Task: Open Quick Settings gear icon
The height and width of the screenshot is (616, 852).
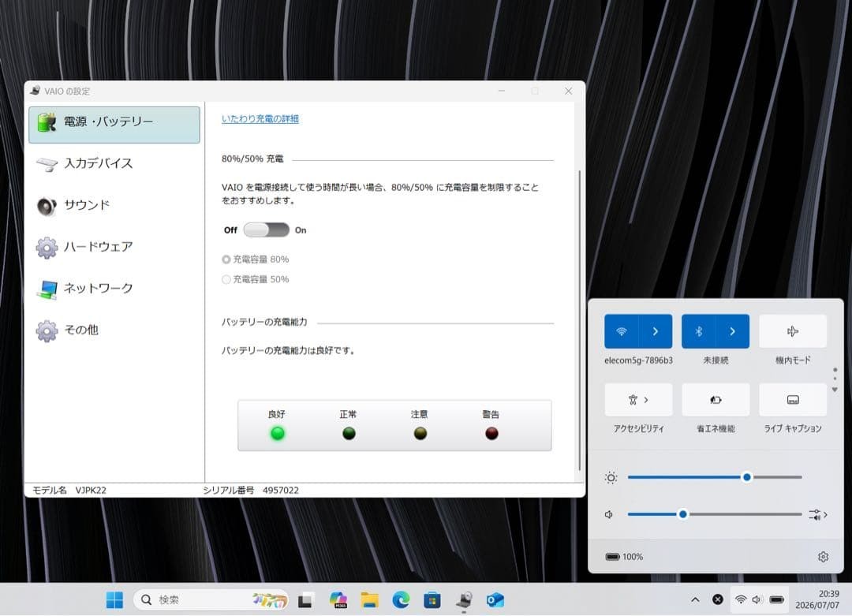Action: tap(823, 557)
